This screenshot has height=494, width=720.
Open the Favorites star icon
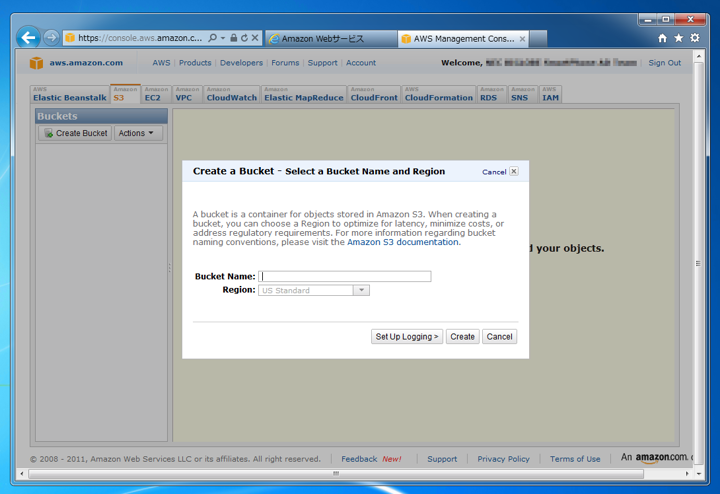(x=679, y=39)
